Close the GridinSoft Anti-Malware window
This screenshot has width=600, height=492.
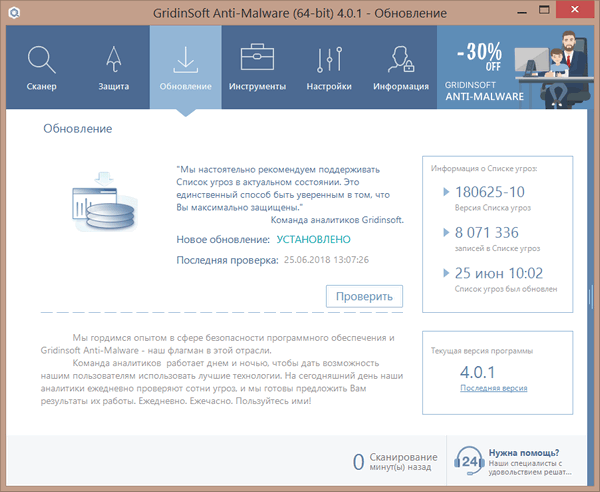[x=574, y=10]
